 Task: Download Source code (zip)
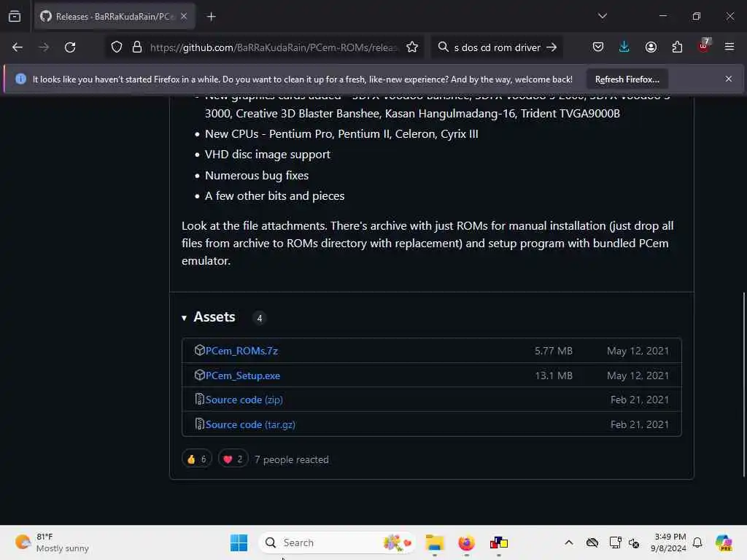coord(244,400)
